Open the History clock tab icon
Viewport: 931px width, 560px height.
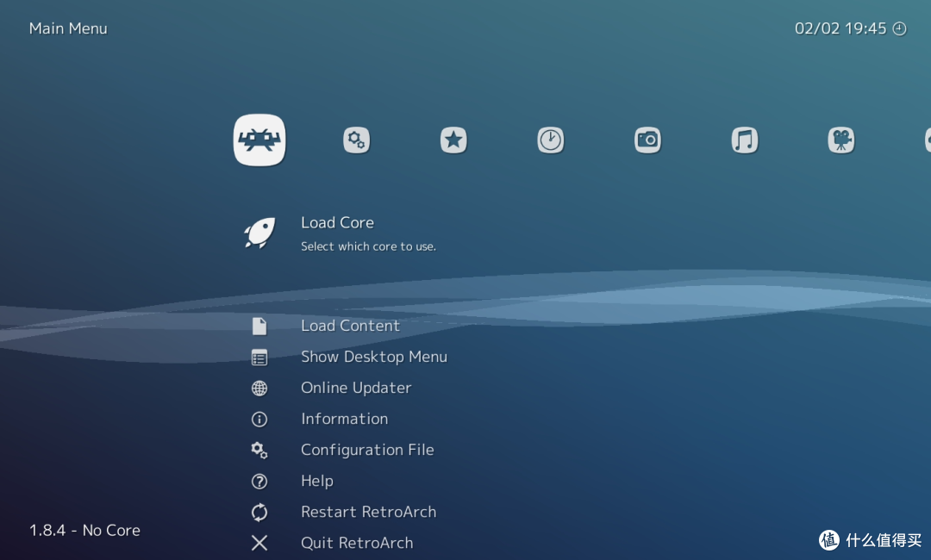(x=550, y=140)
